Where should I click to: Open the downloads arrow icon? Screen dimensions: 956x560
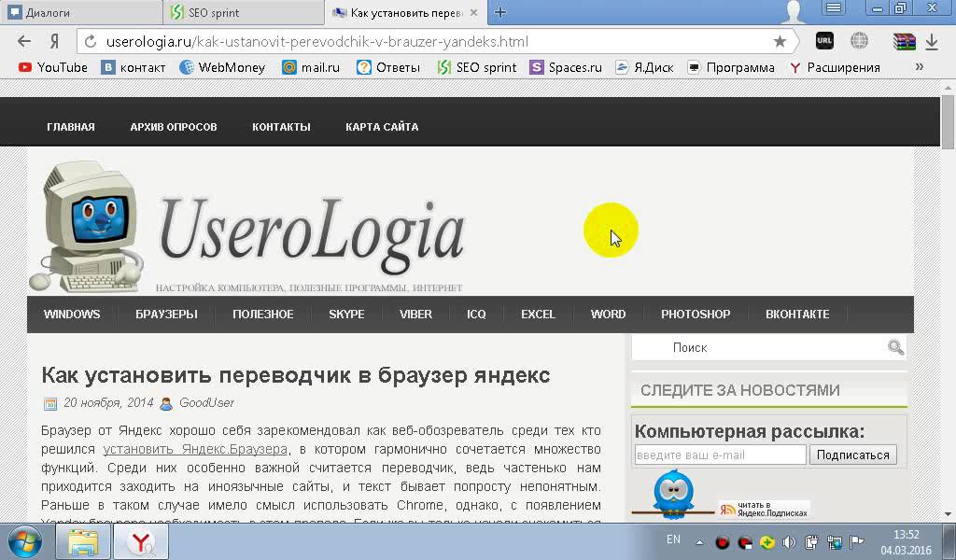(932, 41)
